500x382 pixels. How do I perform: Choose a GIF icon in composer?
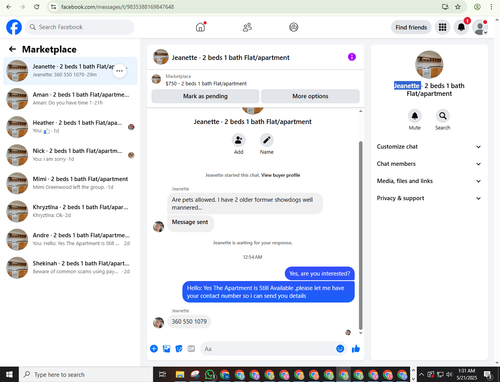191,349
